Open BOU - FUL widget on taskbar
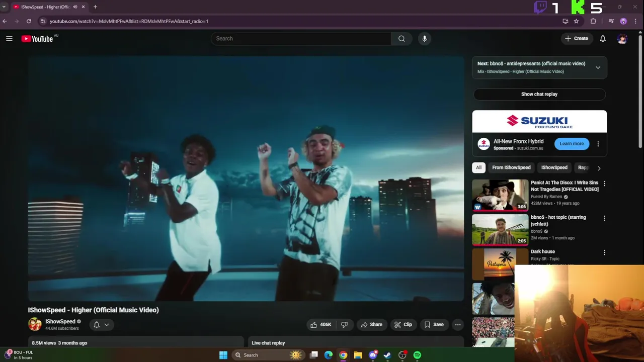The height and width of the screenshot is (362, 644). 18,355
